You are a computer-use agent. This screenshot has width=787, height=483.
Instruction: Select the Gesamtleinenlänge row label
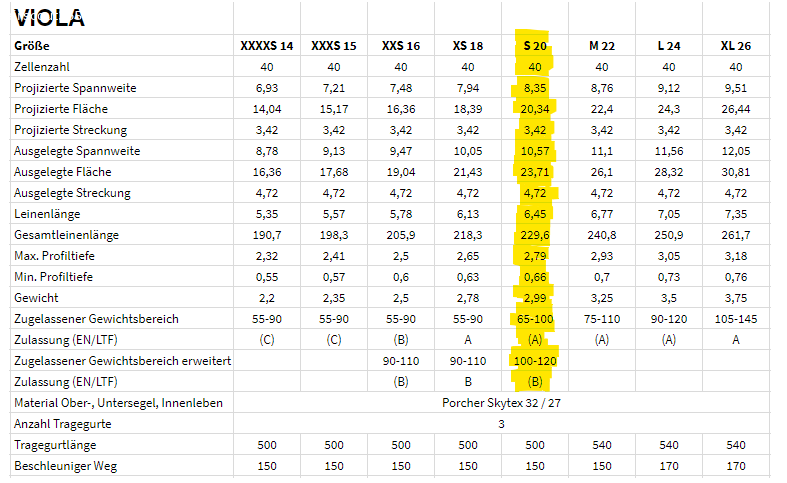tap(66, 235)
